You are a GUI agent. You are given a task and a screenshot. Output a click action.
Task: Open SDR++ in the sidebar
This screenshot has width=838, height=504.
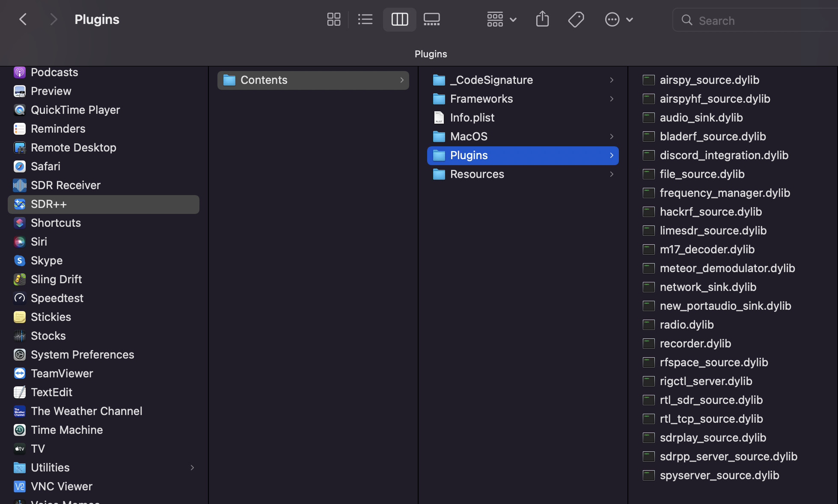[49, 204]
